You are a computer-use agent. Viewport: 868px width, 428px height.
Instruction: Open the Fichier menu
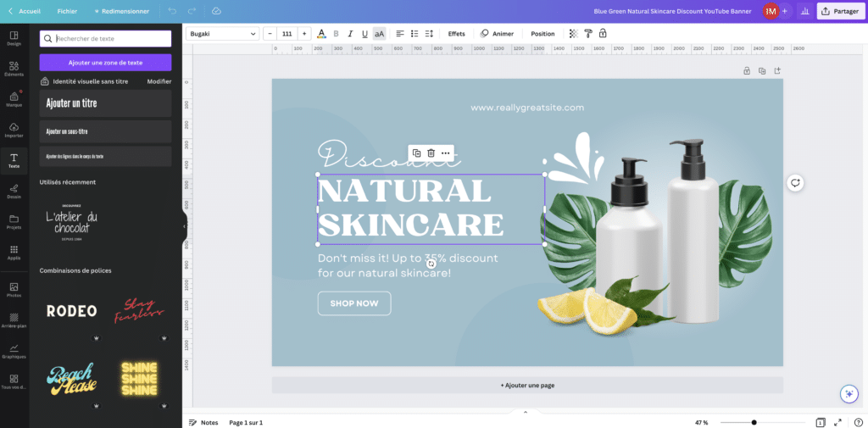(67, 11)
